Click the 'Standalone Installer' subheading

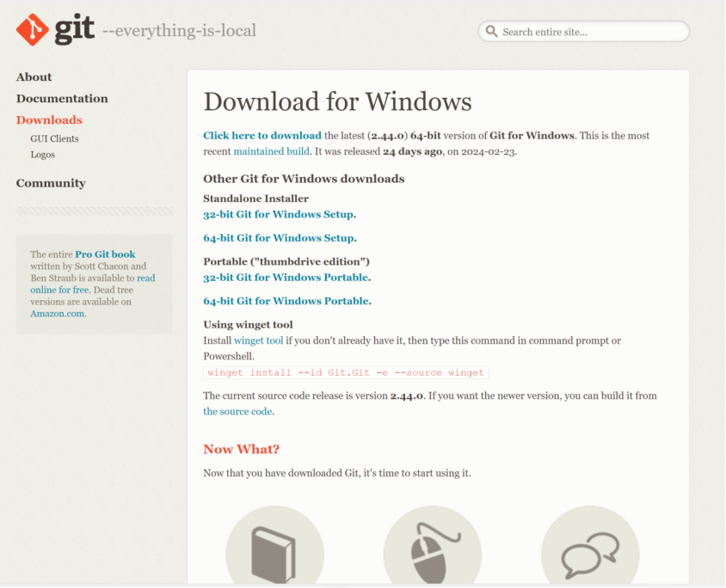(x=255, y=199)
